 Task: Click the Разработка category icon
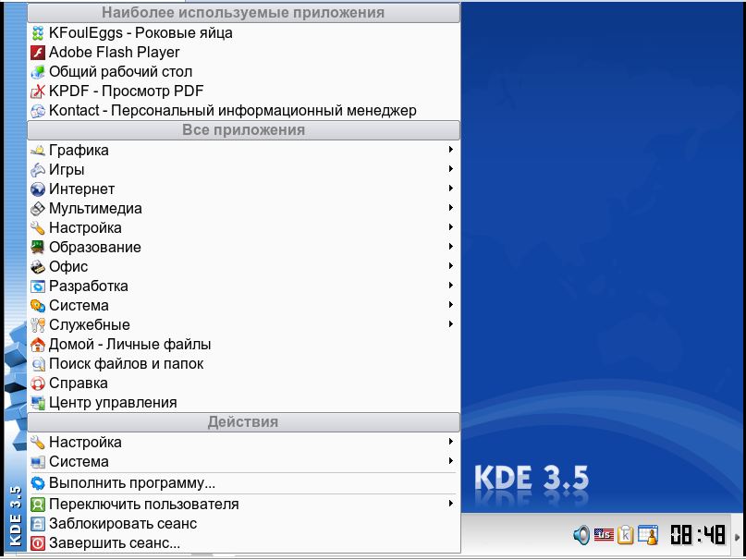pos(38,286)
